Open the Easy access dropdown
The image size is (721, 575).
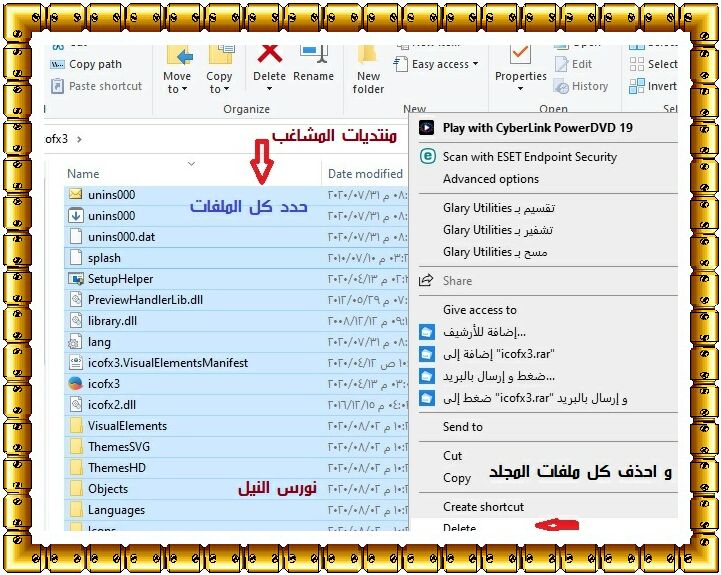444,64
